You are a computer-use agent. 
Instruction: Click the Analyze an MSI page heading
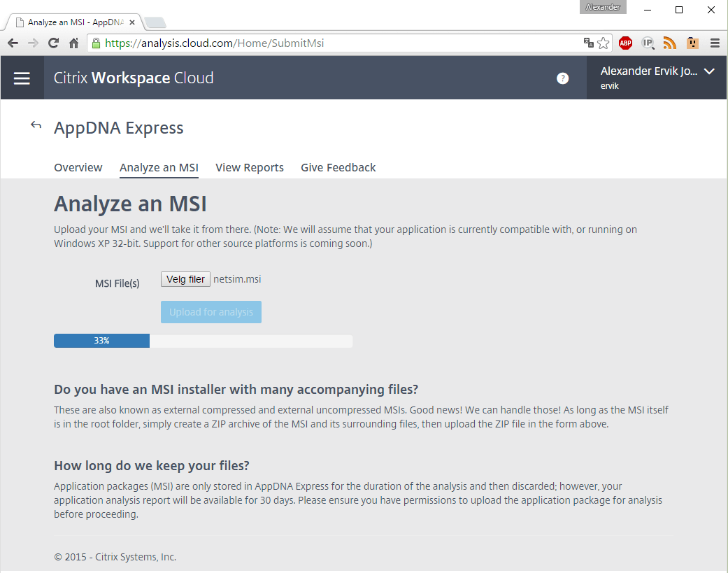[130, 204]
